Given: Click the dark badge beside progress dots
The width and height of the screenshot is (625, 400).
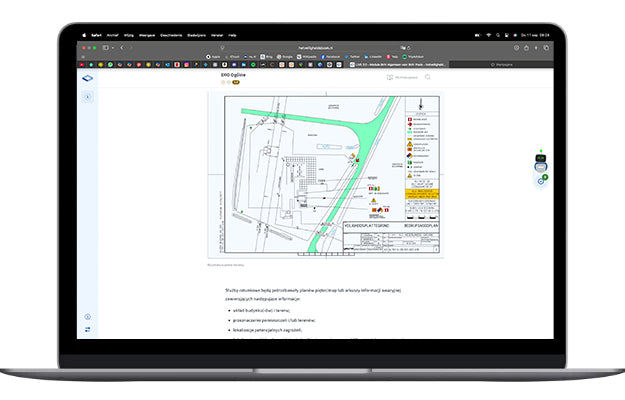Looking at the screenshot, I should click(237, 83).
